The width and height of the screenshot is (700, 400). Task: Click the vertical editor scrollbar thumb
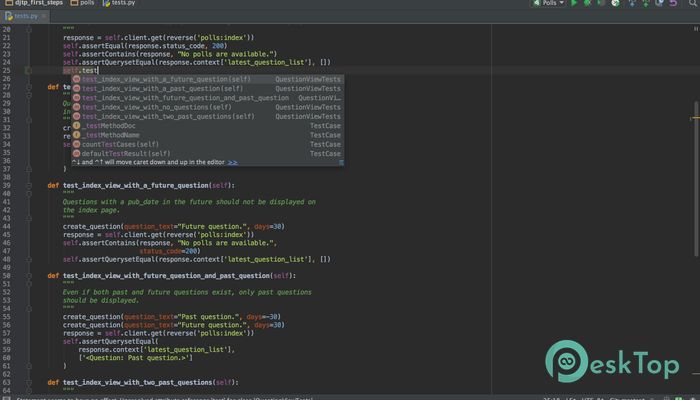tap(696, 179)
